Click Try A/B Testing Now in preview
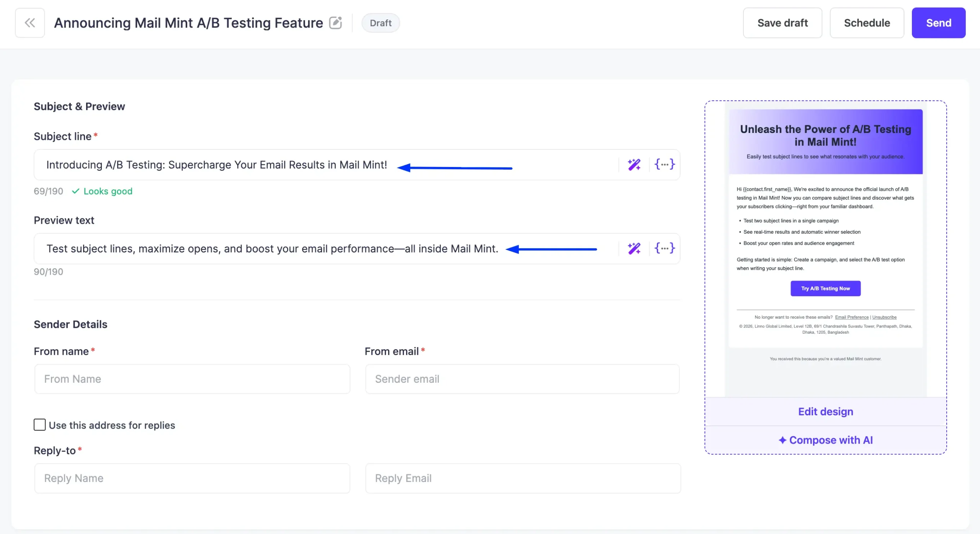980x534 pixels. pos(826,288)
